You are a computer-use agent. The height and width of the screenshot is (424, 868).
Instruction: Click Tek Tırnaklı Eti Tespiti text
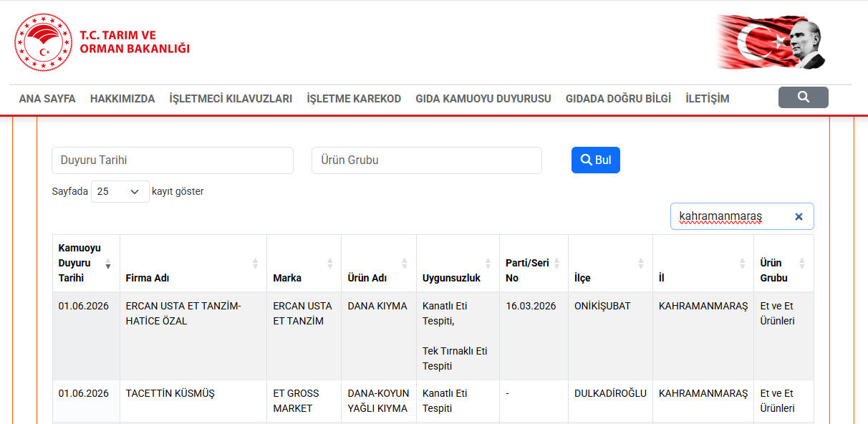pyautogui.click(x=455, y=359)
